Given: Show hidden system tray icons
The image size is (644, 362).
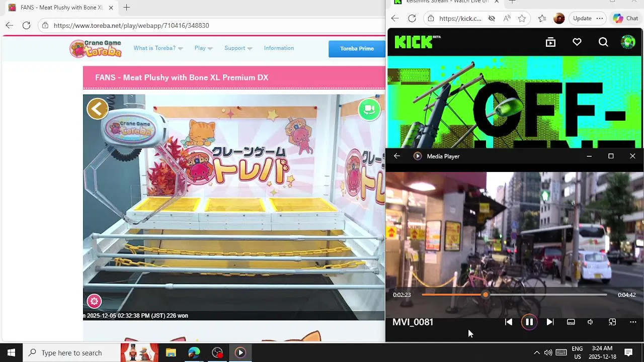Looking at the screenshot, I should [x=537, y=353].
